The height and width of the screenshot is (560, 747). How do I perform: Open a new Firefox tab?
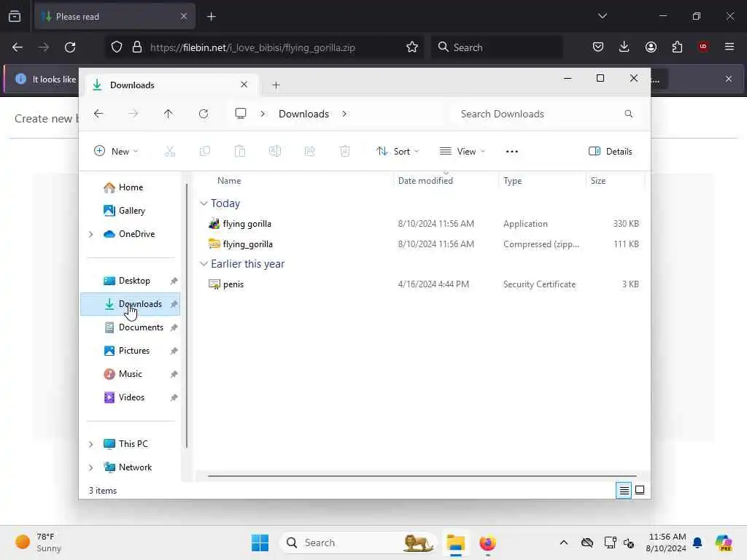point(212,17)
